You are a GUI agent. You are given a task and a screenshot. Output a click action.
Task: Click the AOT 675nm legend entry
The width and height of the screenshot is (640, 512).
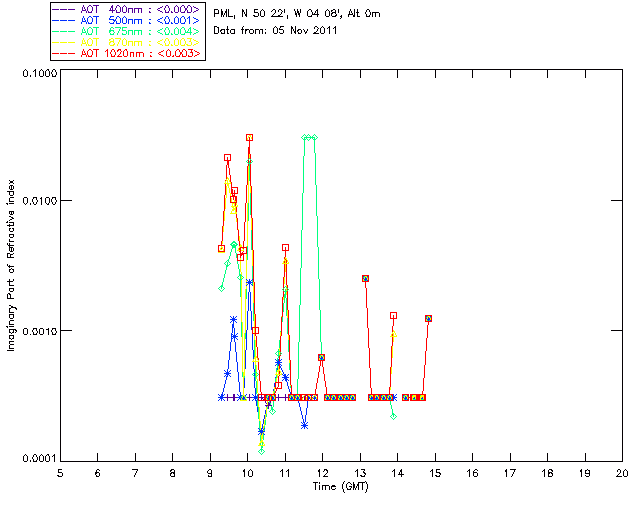[x=127, y=31]
